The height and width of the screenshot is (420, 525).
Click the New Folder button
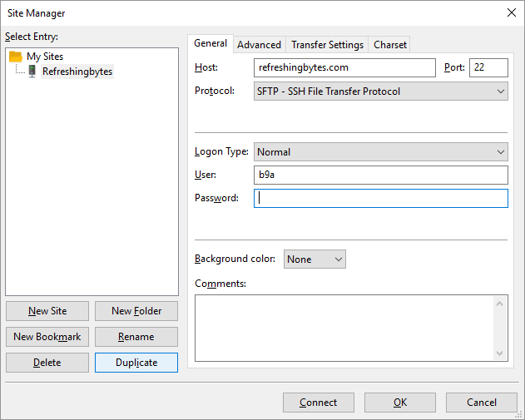(136, 311)
